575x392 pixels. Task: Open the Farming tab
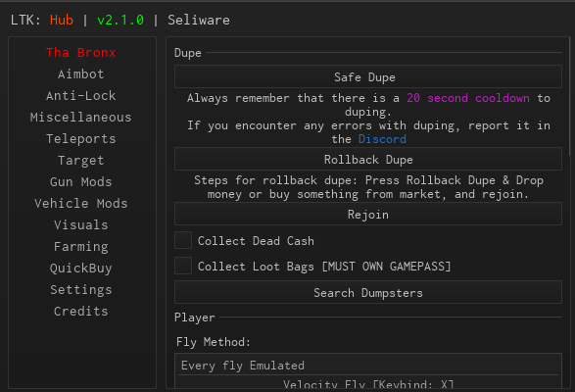pos(81,247)
